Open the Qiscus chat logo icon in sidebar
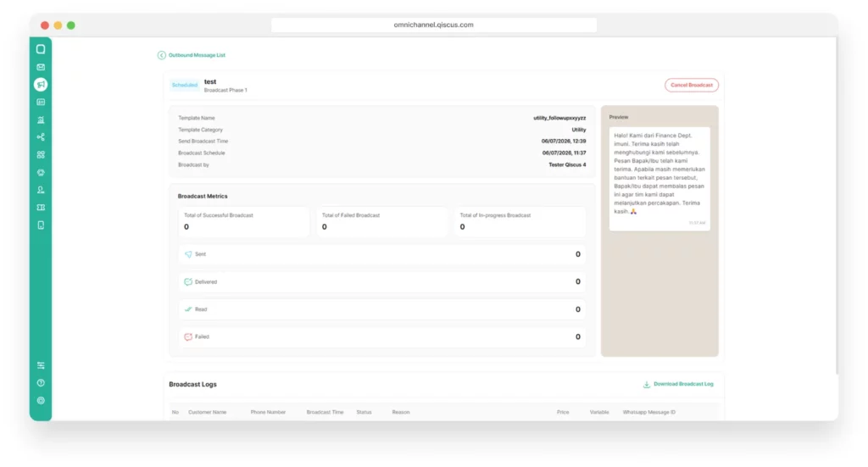The image size is (868, 467). point(41,49)
